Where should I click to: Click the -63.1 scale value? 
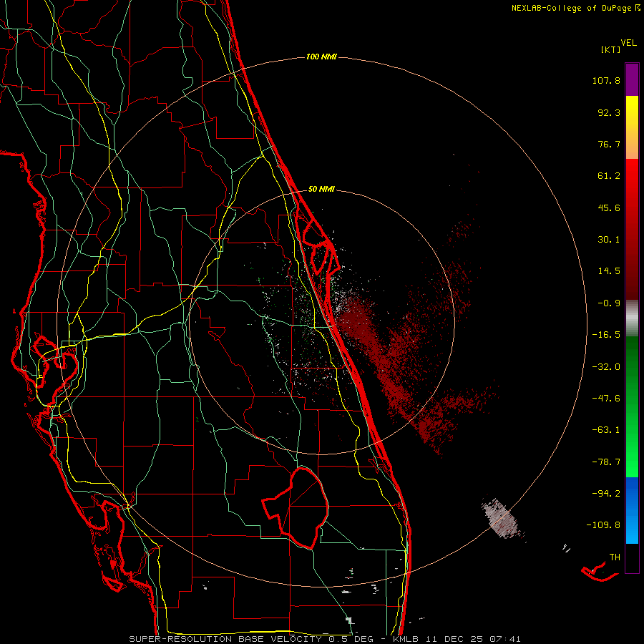click(x=606, y=430)
